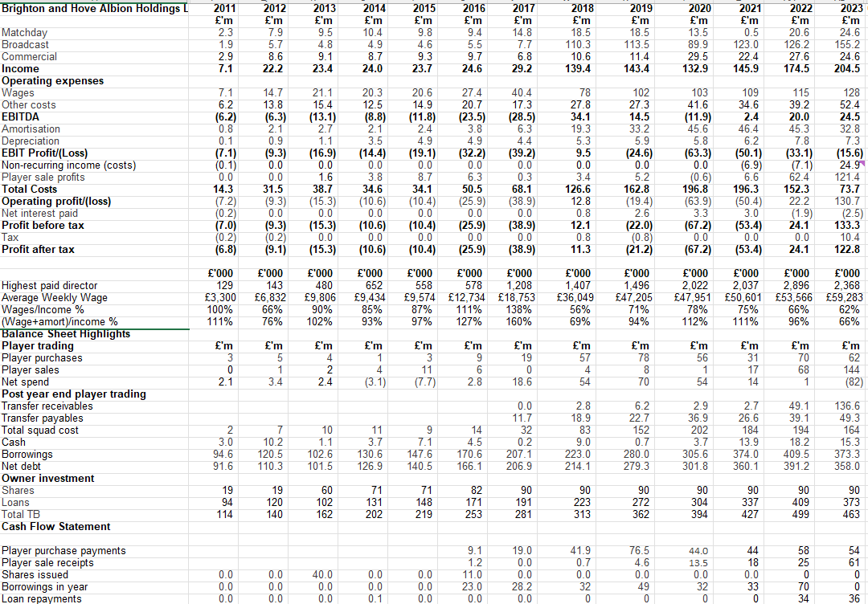Viewport: 868px width, 604px height.
Task: Click the Total Costs row label
Action: [x=30, y=190]
